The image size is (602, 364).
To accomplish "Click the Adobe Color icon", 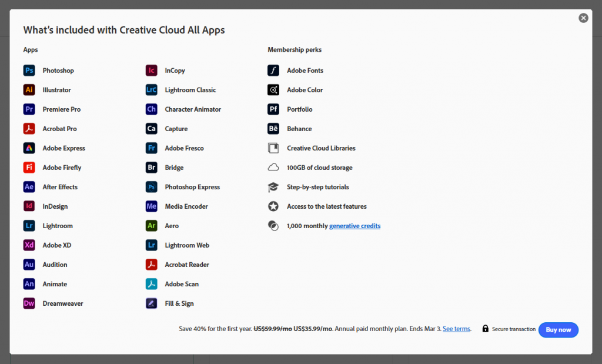I will pyautogui.click(x=273, y=89).
